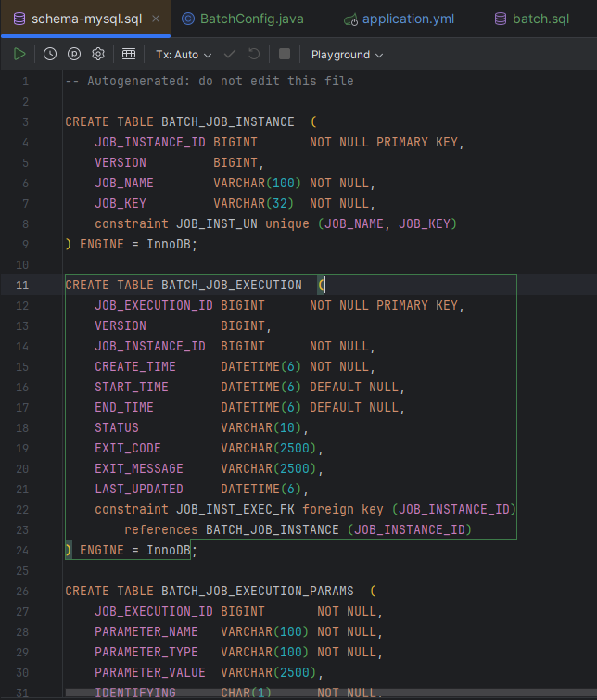The width and height of the screenshot is (597, 700).
Task: Open the query history clock icon
Action: tap(50, 55)
